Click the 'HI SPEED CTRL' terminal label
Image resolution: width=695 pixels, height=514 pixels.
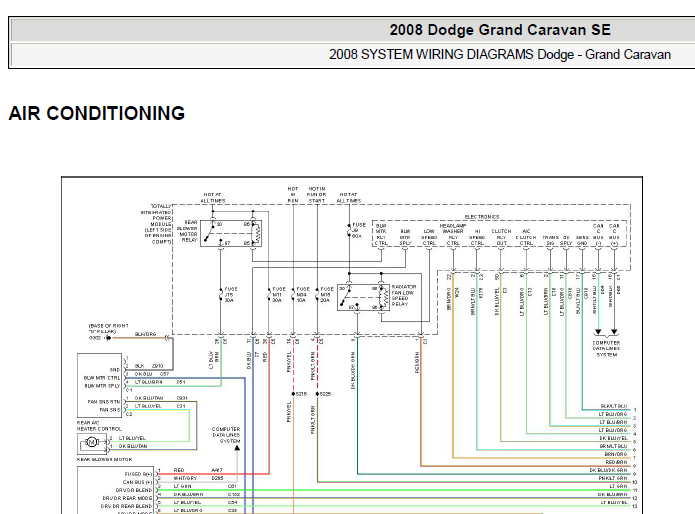tap(477, 237)
